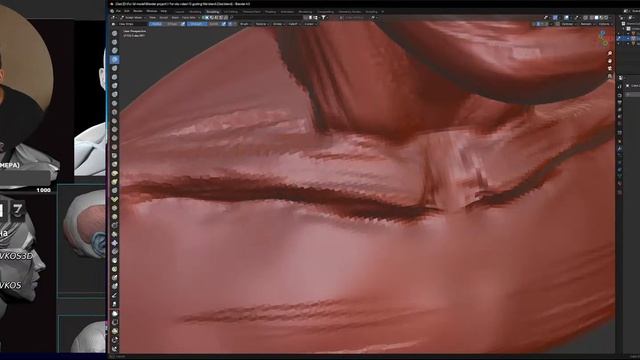
Task: Open the Remesh dropdown panel
Action: pyautogui.click(x=587, y=24)
